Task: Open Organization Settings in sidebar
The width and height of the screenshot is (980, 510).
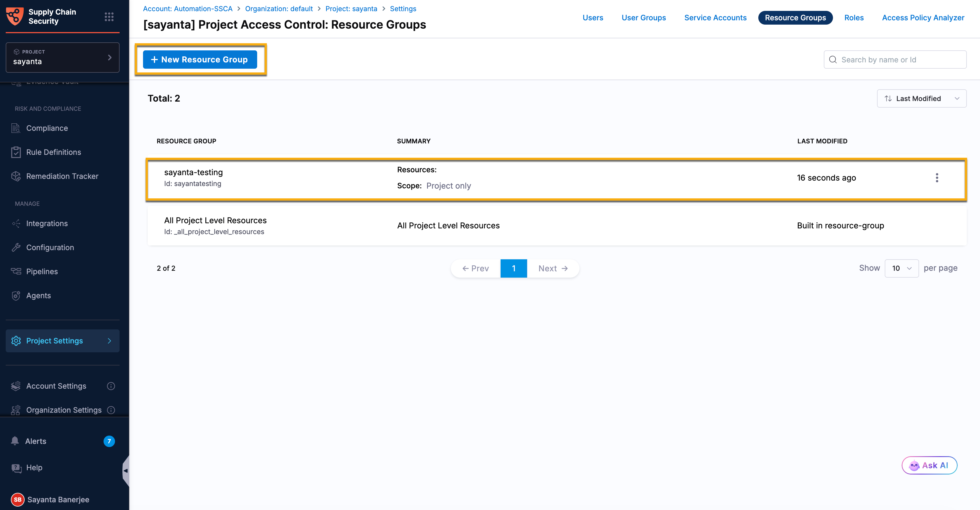Action: [x=64, y=410]
